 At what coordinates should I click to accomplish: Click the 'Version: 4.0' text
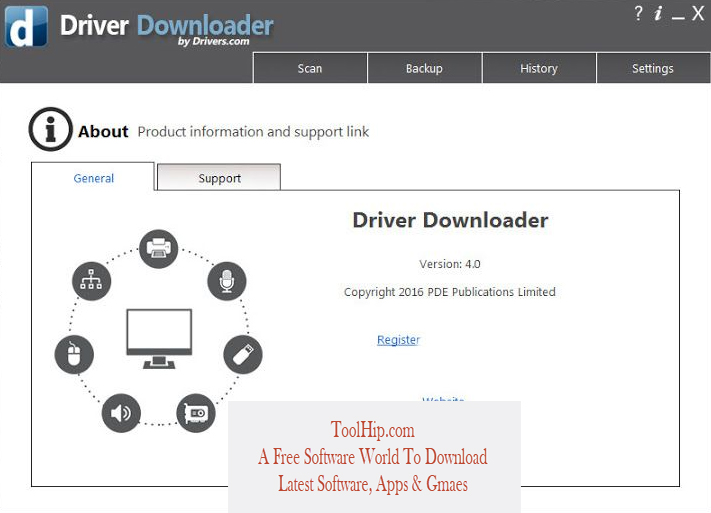(x=449, y=264)
